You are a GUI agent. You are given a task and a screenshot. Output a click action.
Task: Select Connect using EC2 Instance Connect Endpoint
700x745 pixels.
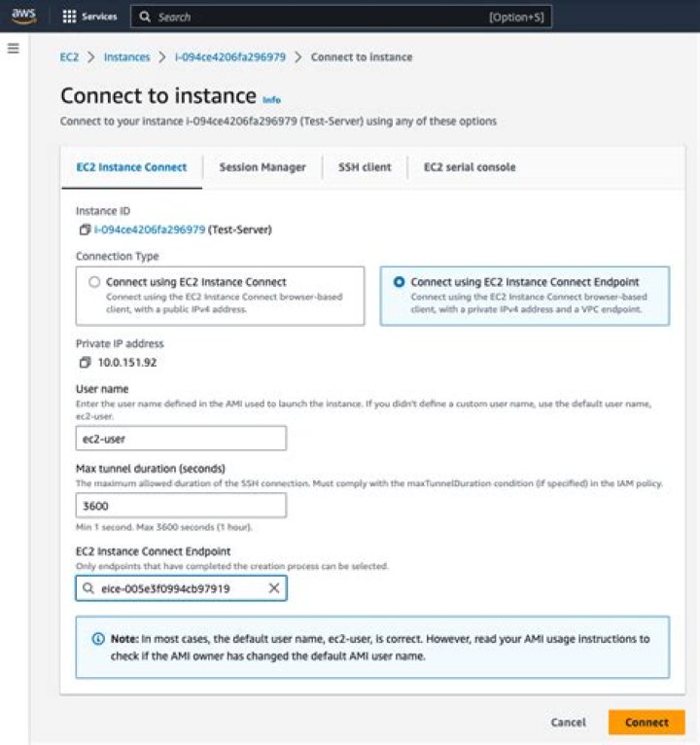click(399, 282)
